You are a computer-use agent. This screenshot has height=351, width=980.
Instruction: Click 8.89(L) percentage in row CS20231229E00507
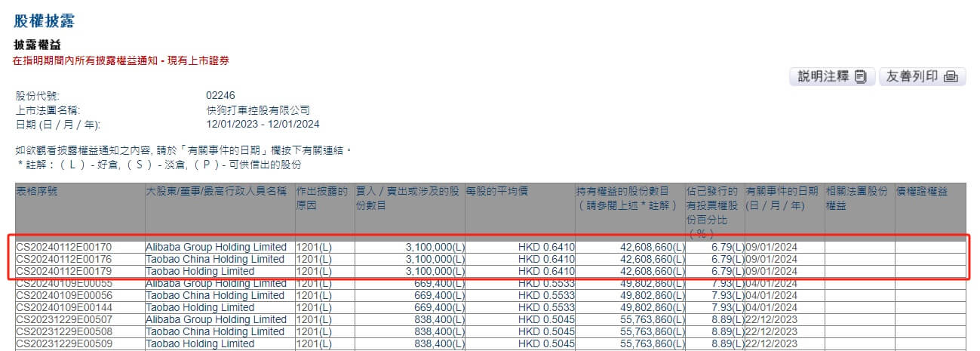coord(727,319)
